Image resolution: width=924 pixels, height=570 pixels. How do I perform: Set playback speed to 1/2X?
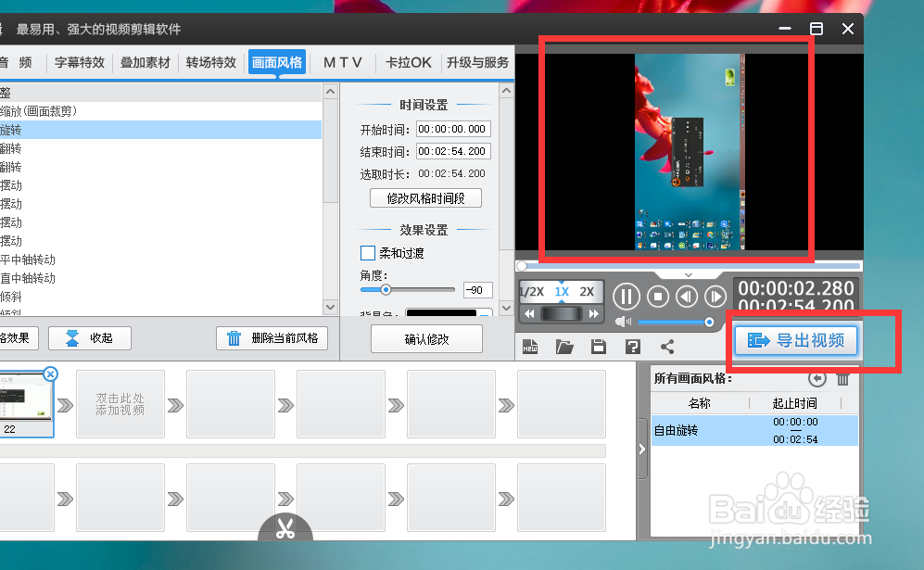tap(532, 292)
